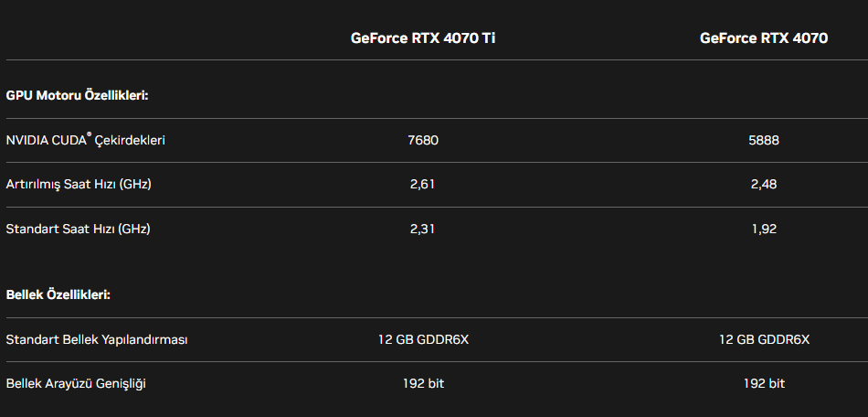868x417 pixels.
Task: Click the RTX 4070 Ti 192 bit value
Action: pyautogui.click(x=423, y=383)
